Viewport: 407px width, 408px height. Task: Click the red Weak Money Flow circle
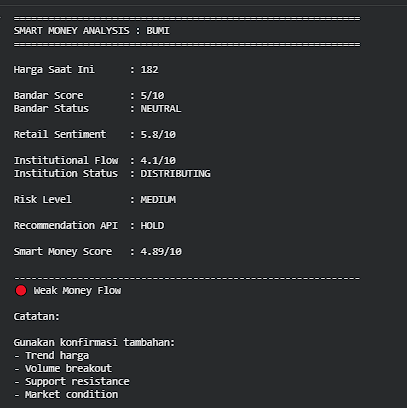[21, 290]
